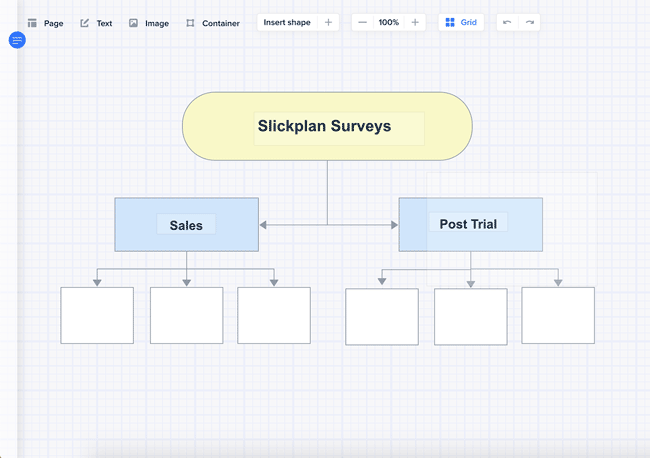
Task: Open the blue hamburger menu button
Action: coord(17,40)
